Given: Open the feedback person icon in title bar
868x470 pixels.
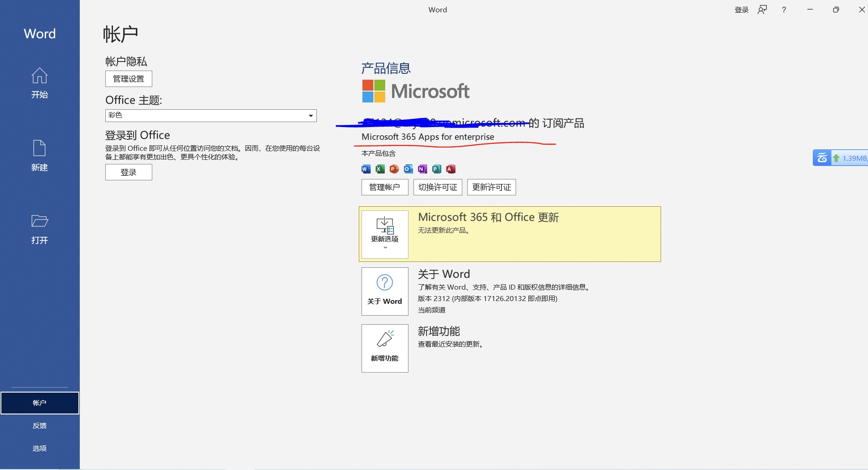Looking at the screenshot, I should [762, 10].
